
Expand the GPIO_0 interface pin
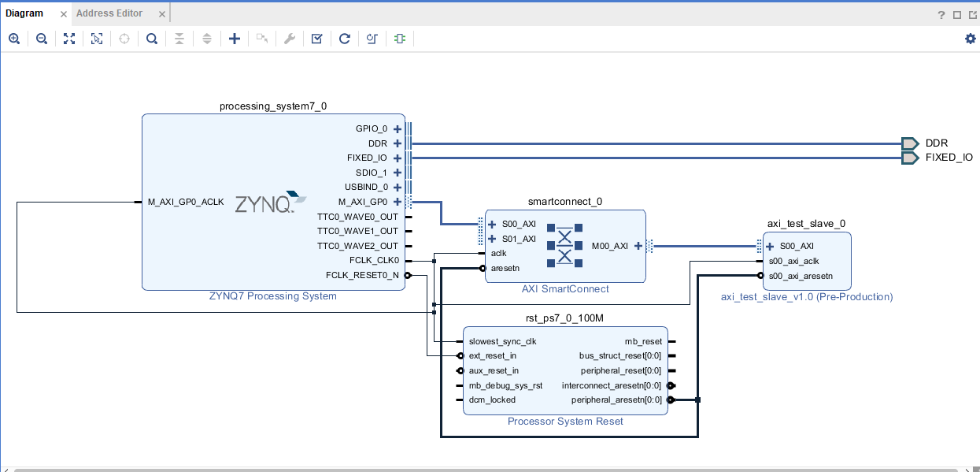(x=398, y=128)
